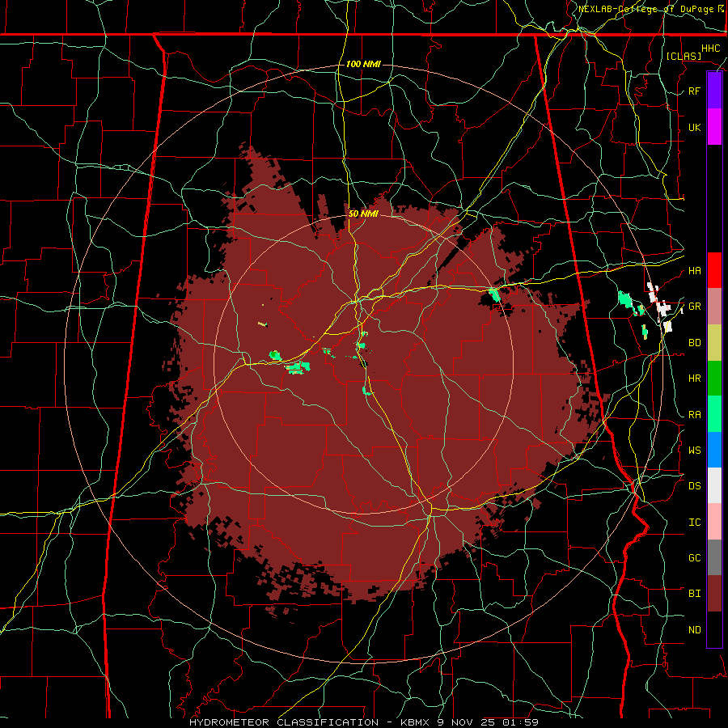This screenshot has width=728, height=728.
Task: Click the "BD" legend label
Action: click(x=694, y=343)
